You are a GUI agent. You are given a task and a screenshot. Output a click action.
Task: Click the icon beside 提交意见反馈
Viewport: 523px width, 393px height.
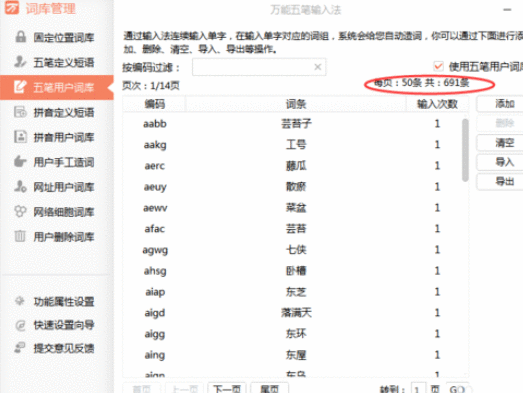pyautogui.click(x=20, y=348)
